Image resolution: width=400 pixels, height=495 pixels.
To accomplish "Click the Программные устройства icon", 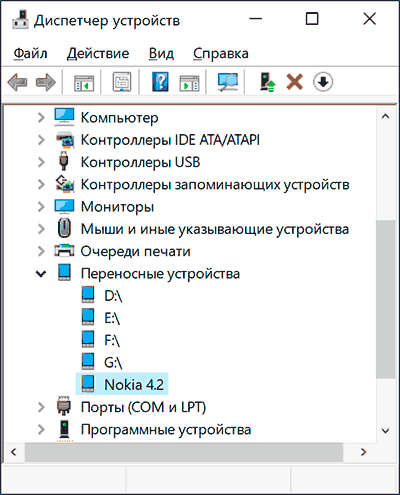I will click(65, 429).
